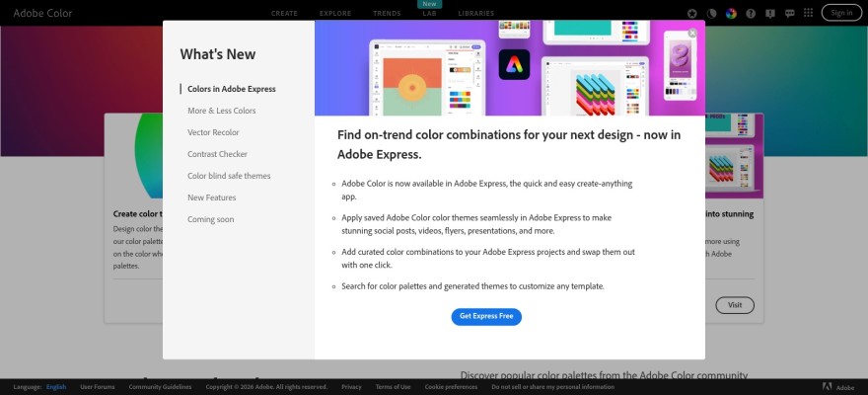Open the User Forums footer link

98,387
